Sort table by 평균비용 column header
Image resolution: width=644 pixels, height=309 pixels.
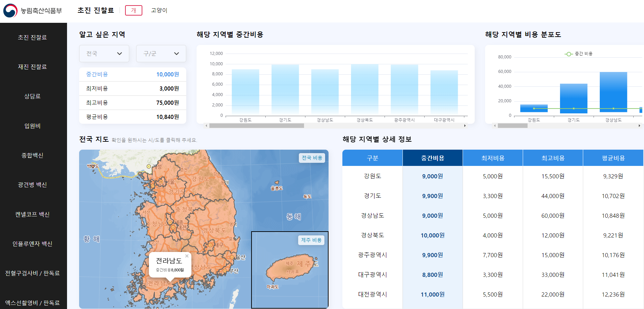613,158
